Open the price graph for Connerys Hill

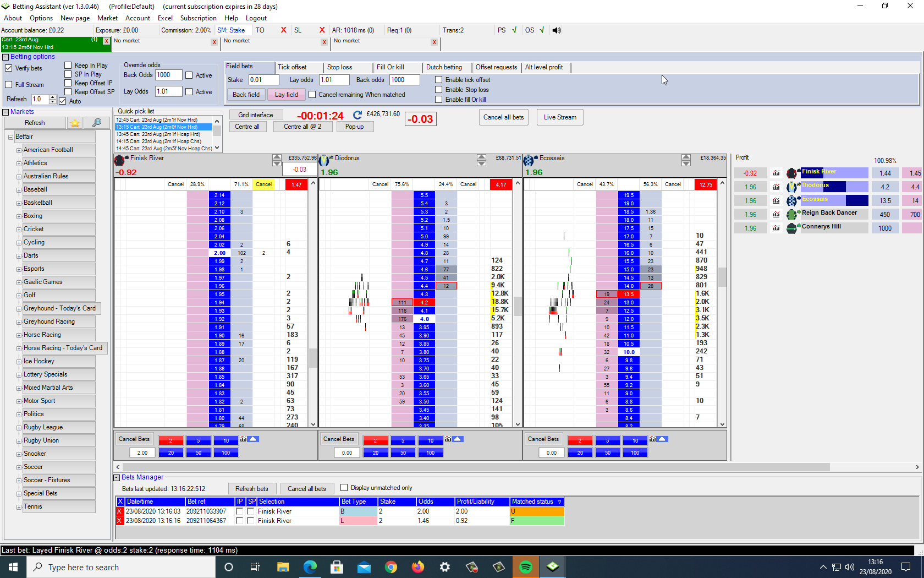(776, 227)
